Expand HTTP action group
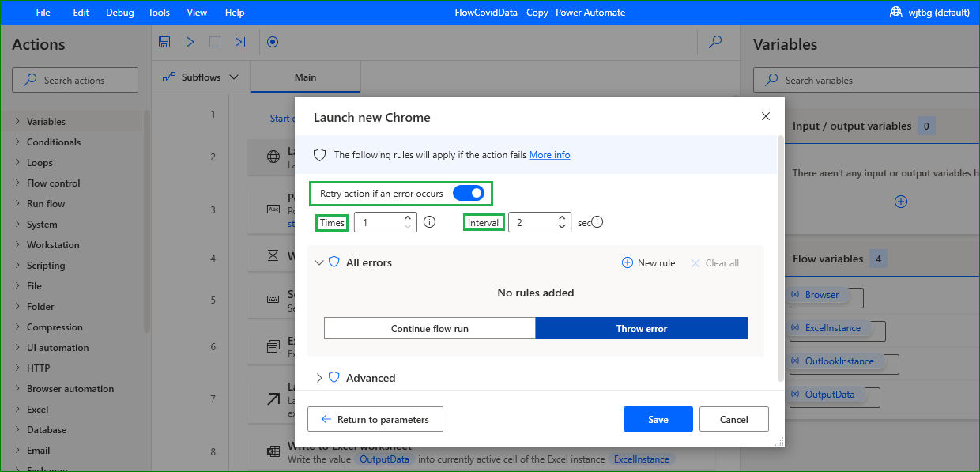This screenshot has width=980, height=472. click(x=17, y=368)
